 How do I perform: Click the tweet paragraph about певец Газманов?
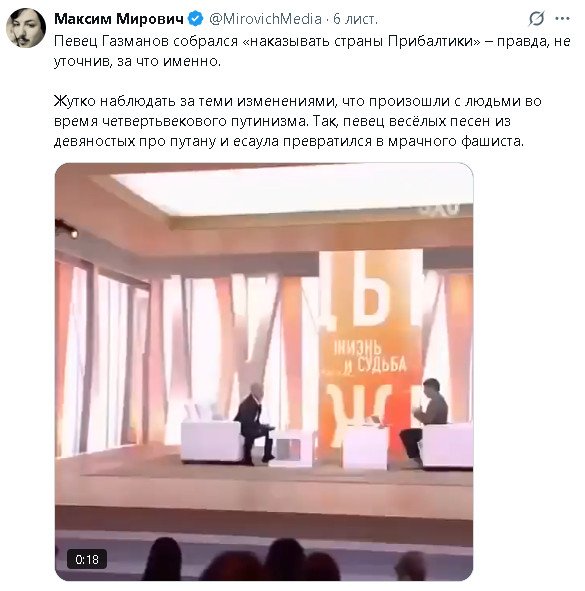[x=312, y=51]
